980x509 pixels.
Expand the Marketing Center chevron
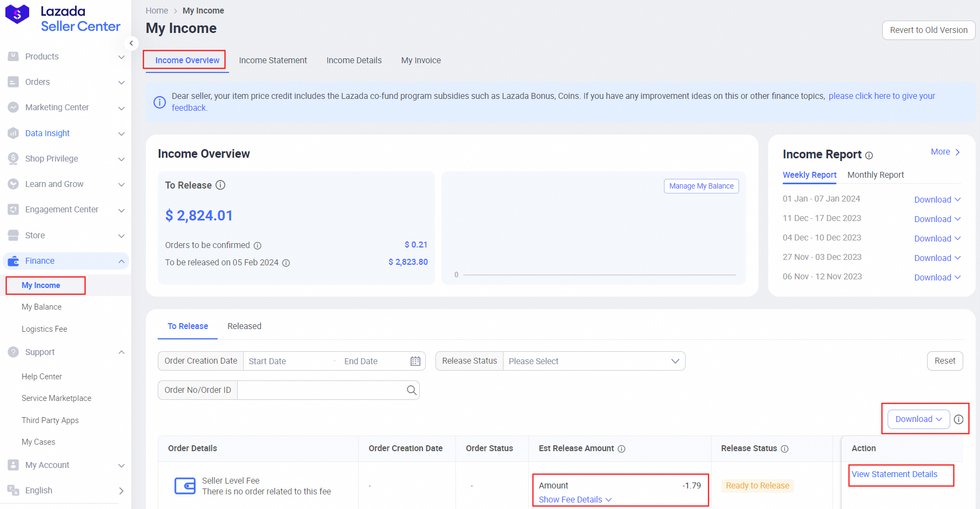[x=122, y=108]
